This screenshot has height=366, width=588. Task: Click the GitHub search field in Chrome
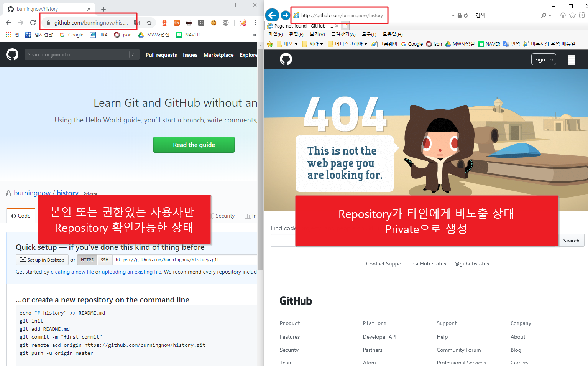tap(82, 54)
